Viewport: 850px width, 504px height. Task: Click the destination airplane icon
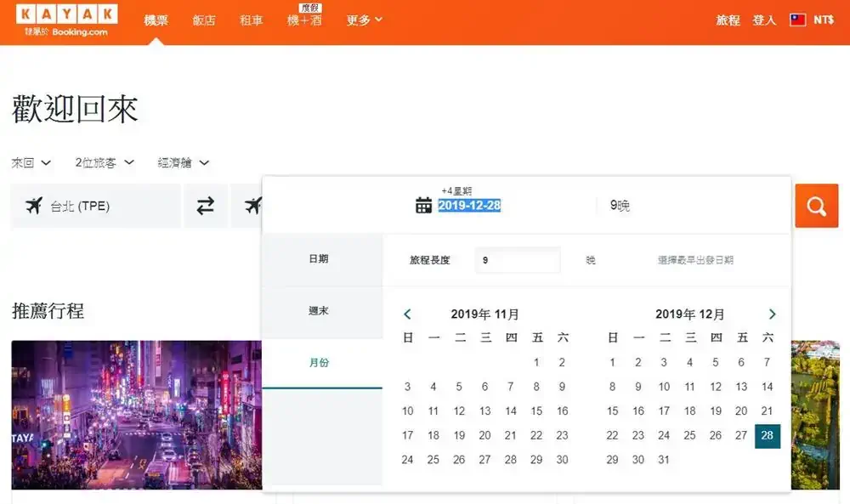252,206
